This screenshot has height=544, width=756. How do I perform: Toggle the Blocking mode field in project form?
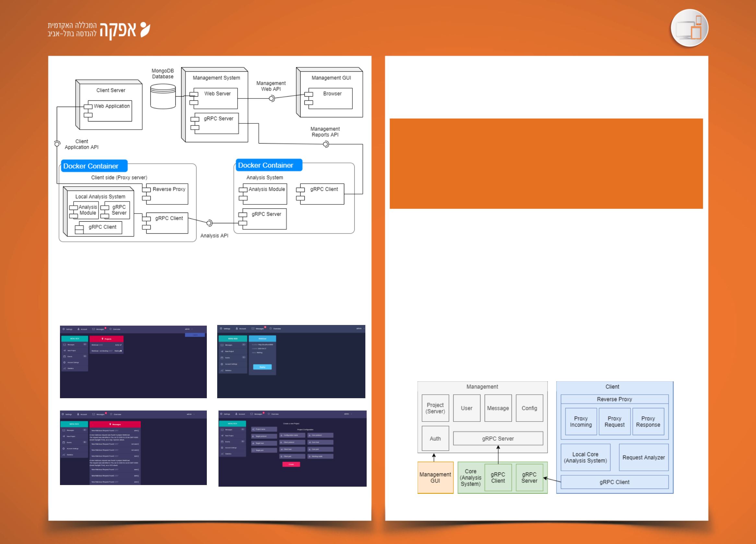coord(320,457)
